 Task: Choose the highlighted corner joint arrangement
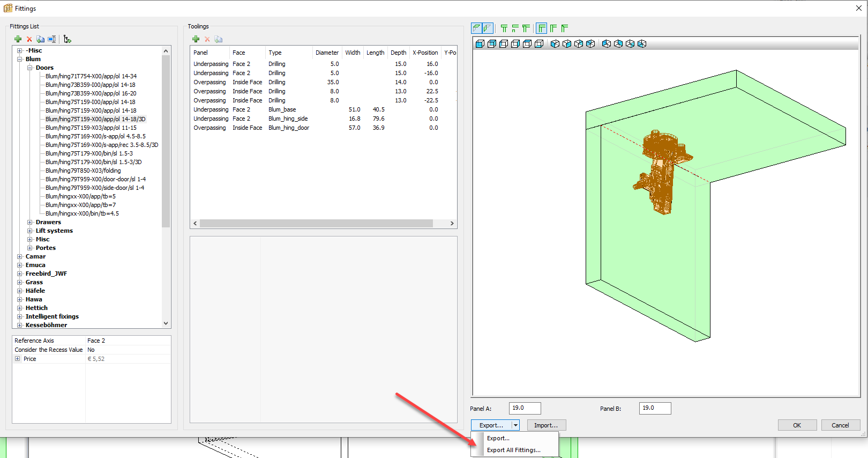[542, 28]
